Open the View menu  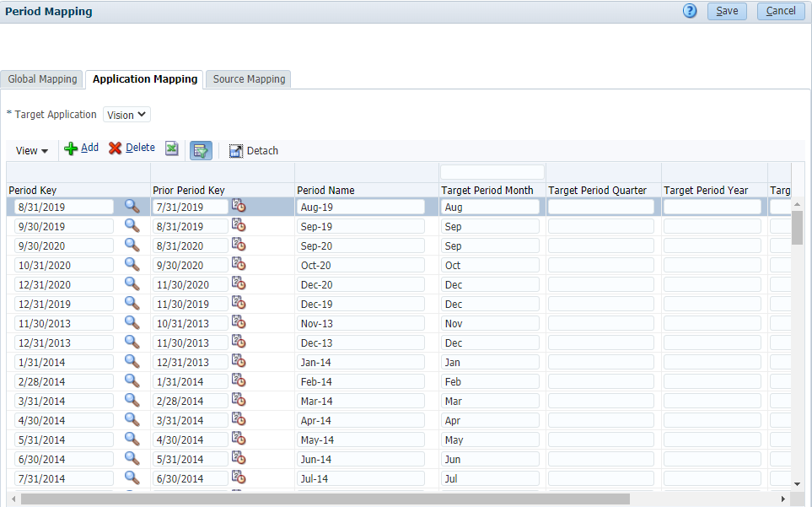(30, 150)
